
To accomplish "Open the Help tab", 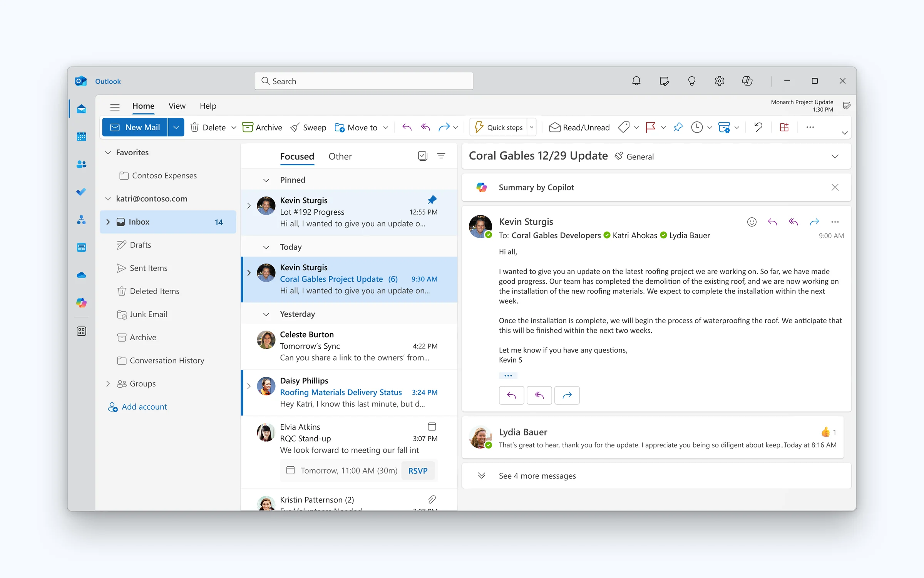I will (x=208, y=106).
